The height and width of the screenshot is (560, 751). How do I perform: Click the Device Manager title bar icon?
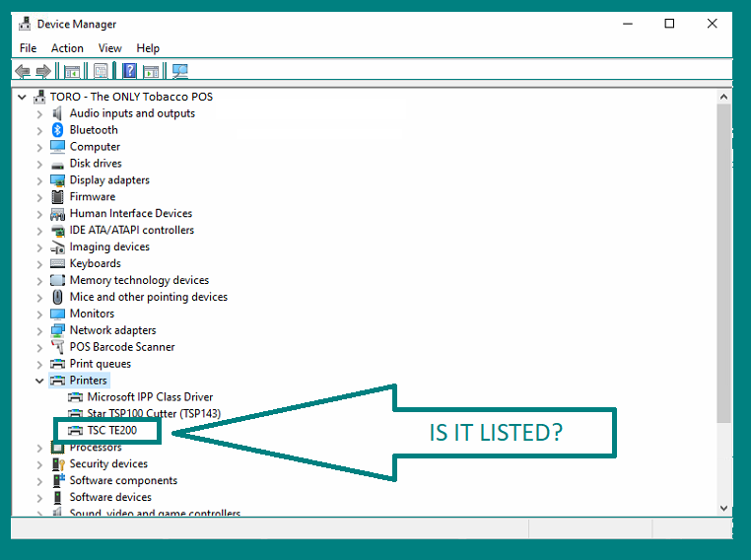[x=25, y=24]
